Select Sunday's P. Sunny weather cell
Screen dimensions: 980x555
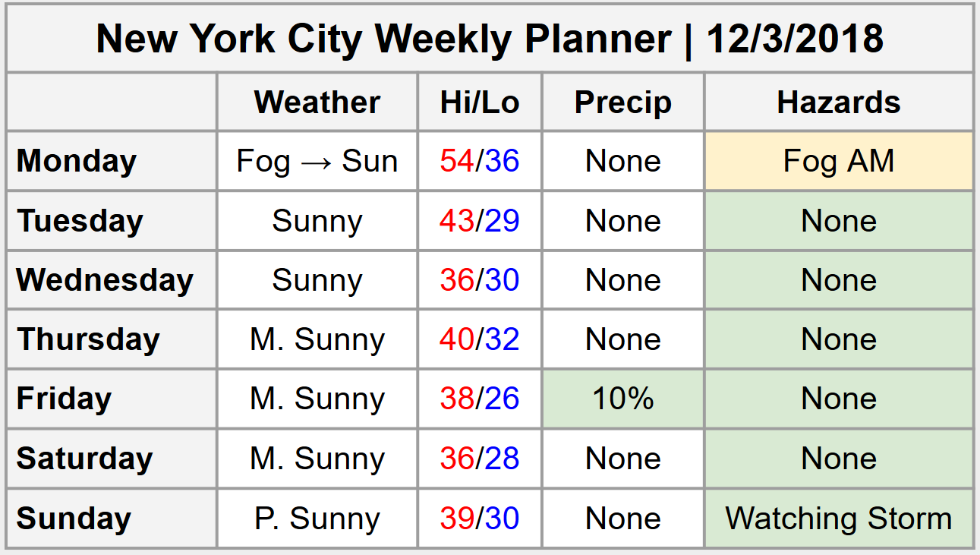317,519
